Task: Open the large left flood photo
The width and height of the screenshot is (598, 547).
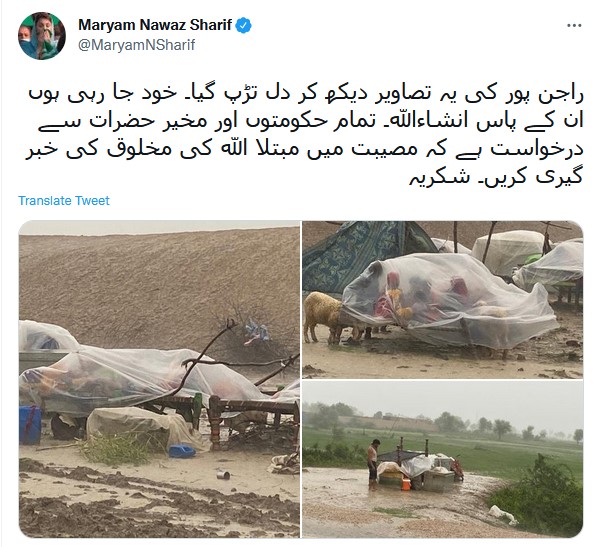Action: (x=159, y=379)
